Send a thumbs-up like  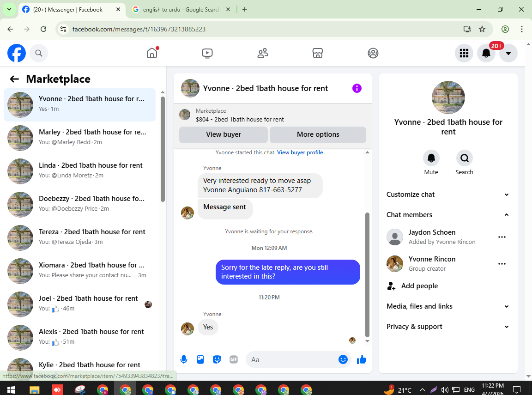pyautogui.click(x=362, y=360)
